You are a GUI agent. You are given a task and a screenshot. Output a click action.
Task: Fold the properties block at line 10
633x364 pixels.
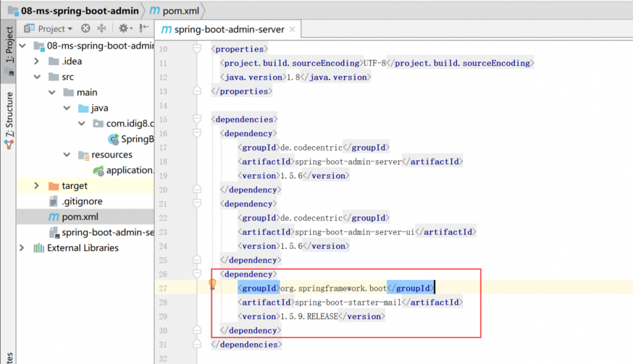197,49
